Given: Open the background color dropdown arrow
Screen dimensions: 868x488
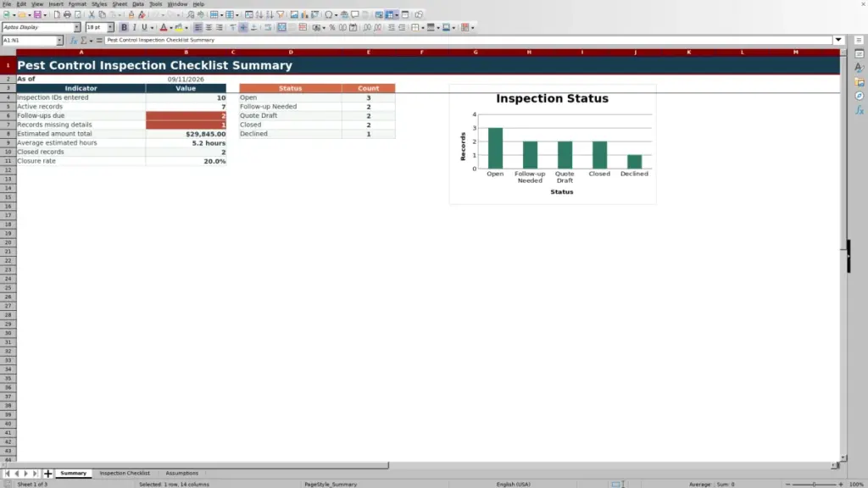Looking at the screenshot, I should tap(186, 27).
